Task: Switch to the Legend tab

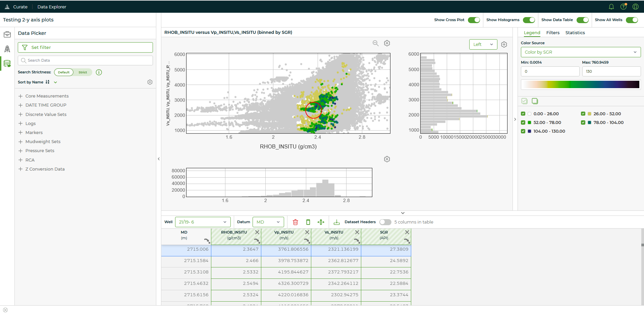Action: click(532, 33)
